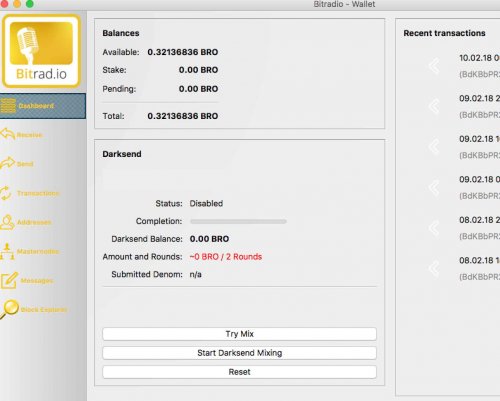Click the Bitrad.io microphone logo

click(x=41, y=51)
